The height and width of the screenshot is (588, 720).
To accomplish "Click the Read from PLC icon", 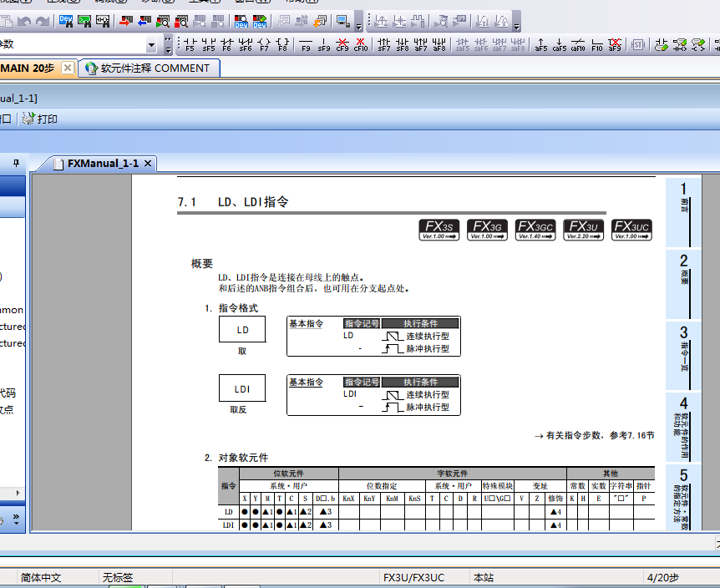I will (x=144, y=20).
